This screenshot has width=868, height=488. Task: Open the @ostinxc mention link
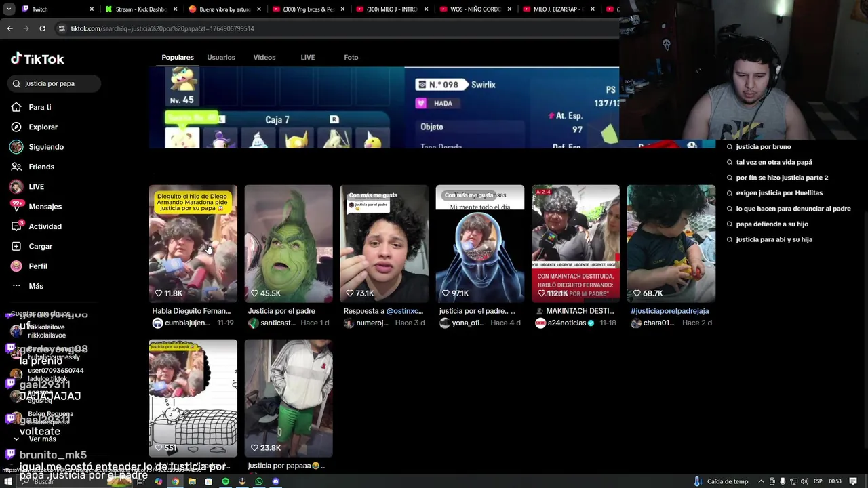click(x=405, y=311)
